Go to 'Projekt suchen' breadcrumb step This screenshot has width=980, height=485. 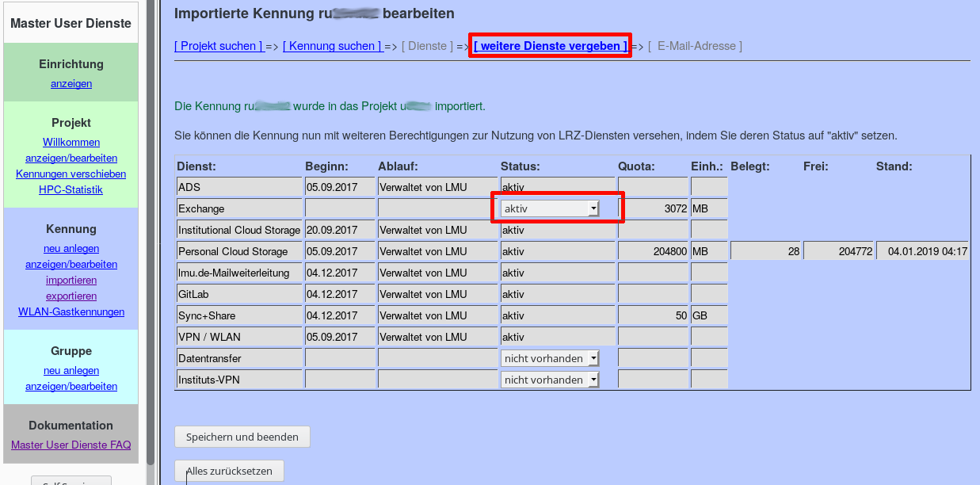point(219,46)
